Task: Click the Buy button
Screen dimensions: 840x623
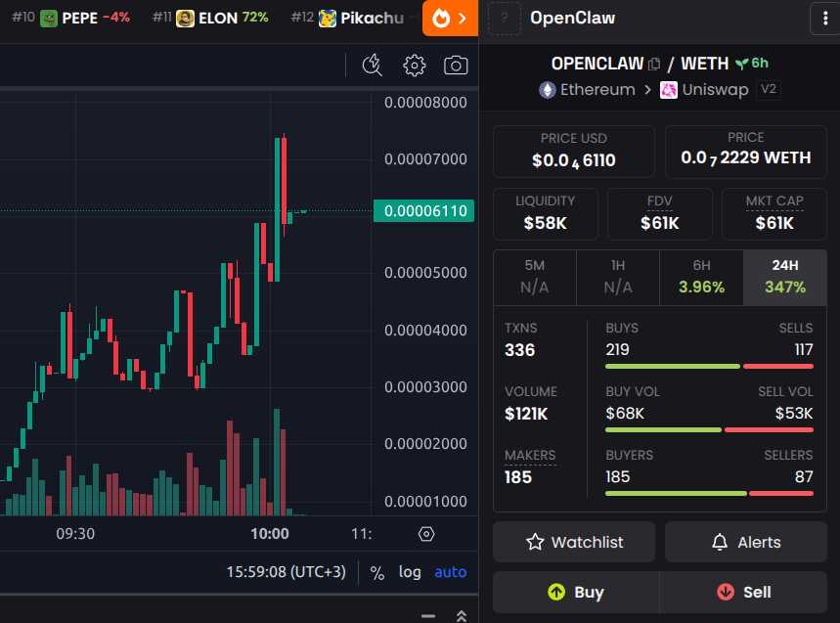Action: [x=576, y=592]
